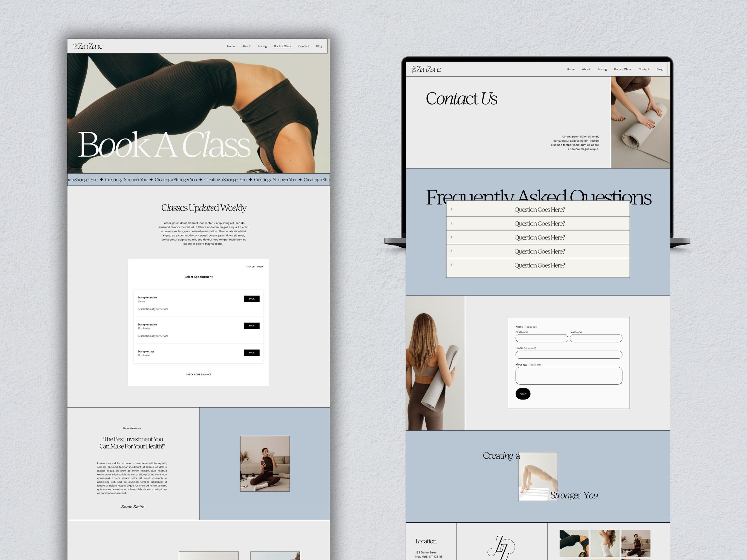Select Book a Class in the left page nav
747x560 pixels.
tap(282, 46)
